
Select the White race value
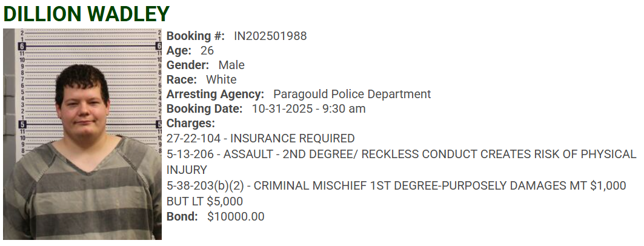pyautogui.click(x=221, y=79)
